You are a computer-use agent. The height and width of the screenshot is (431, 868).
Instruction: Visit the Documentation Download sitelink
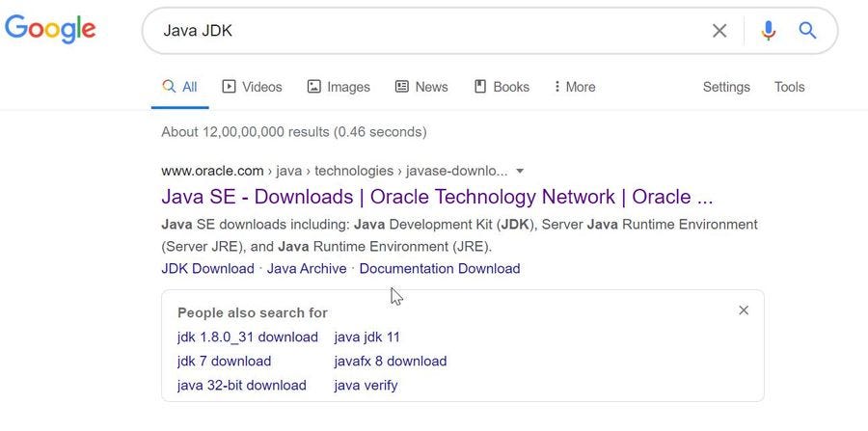[439, 269]
